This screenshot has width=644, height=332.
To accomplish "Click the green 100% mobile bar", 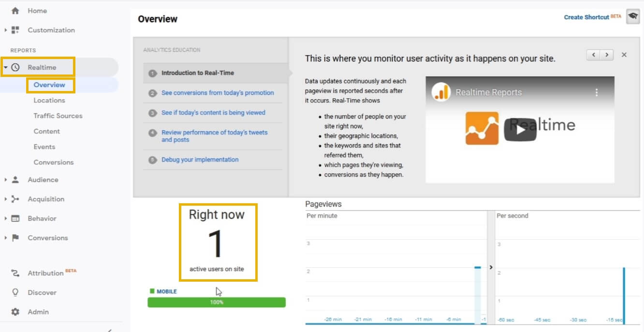I will pos(217,302).
